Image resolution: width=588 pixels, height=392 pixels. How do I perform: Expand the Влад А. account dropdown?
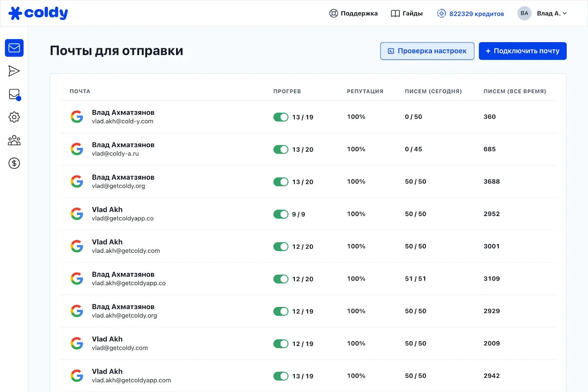552,13
